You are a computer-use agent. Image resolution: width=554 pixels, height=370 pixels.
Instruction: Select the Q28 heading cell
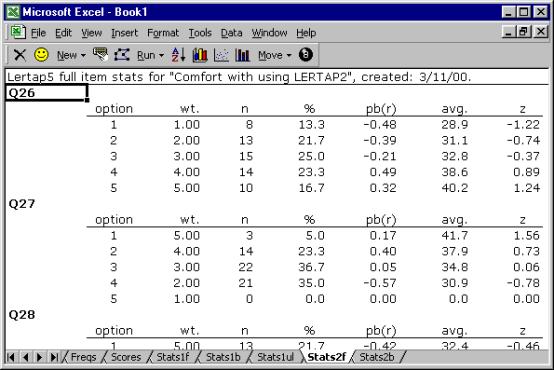tap(22, 315)
